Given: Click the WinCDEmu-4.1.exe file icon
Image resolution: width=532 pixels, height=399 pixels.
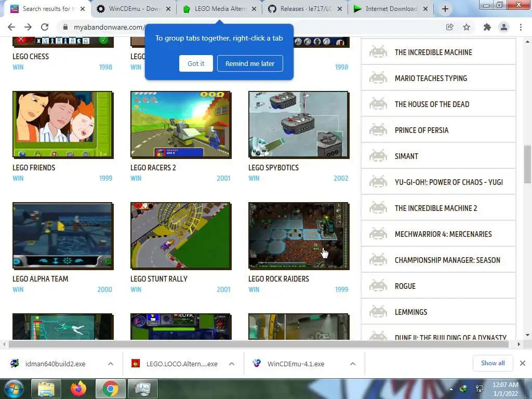Looking at the screenshot, I should 257,363.
